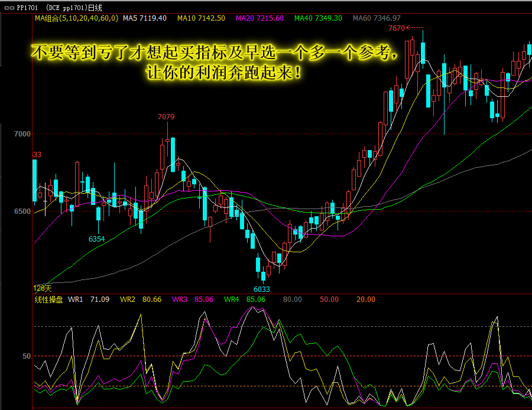Open the 线性操盘 indicator name
This screenshot has width=532, height=410.
(x=48, y=300)
